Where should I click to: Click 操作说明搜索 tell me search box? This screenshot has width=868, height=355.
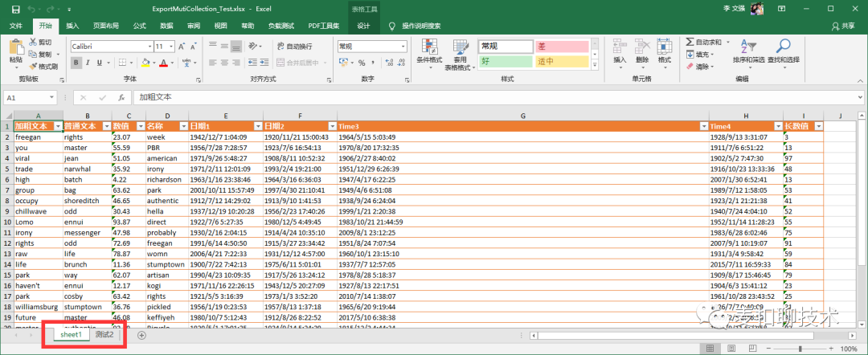[416, 26]
